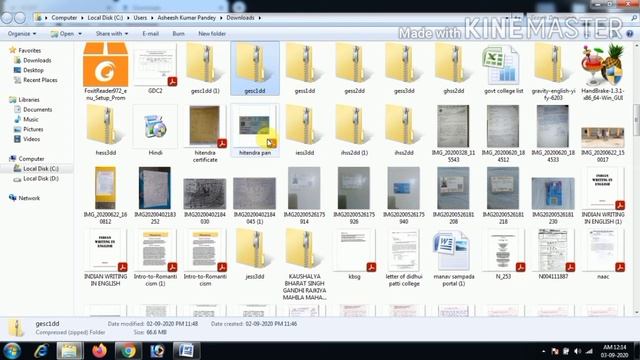Click the E-mail toolbar button
Screen dimensions: 640x360
click(150, 33)
